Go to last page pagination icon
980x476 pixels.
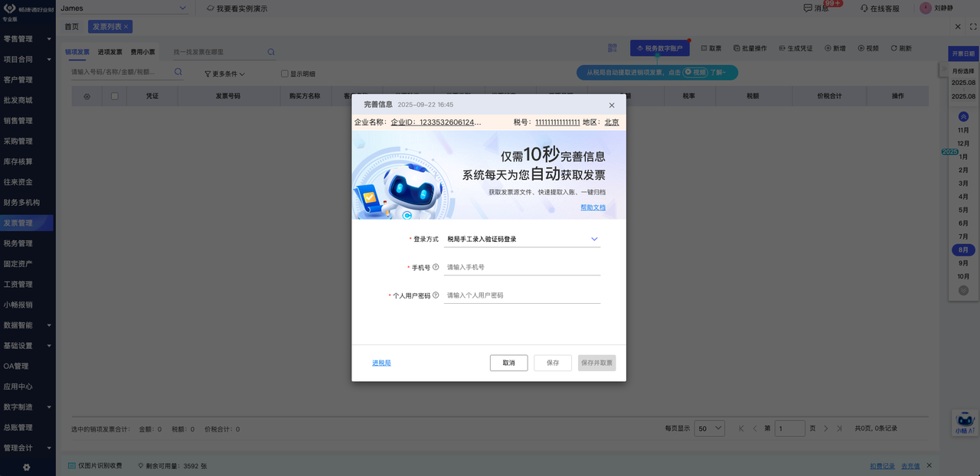tap(840, 429)
